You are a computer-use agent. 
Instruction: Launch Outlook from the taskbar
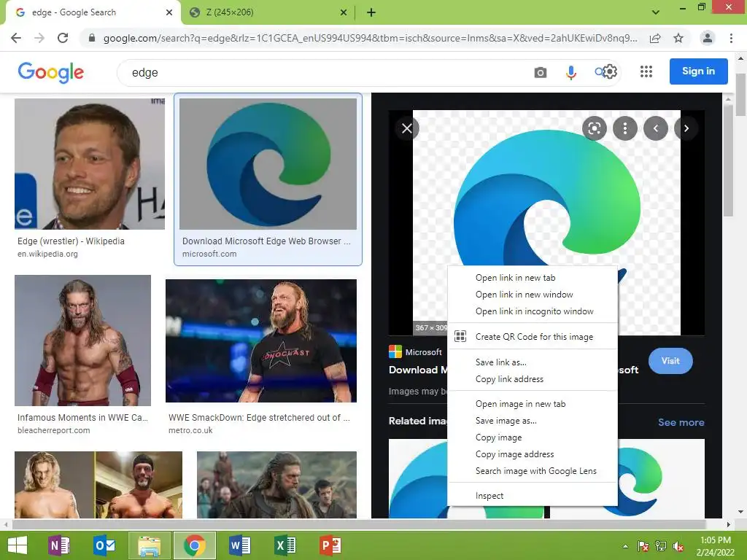(104, 545)
